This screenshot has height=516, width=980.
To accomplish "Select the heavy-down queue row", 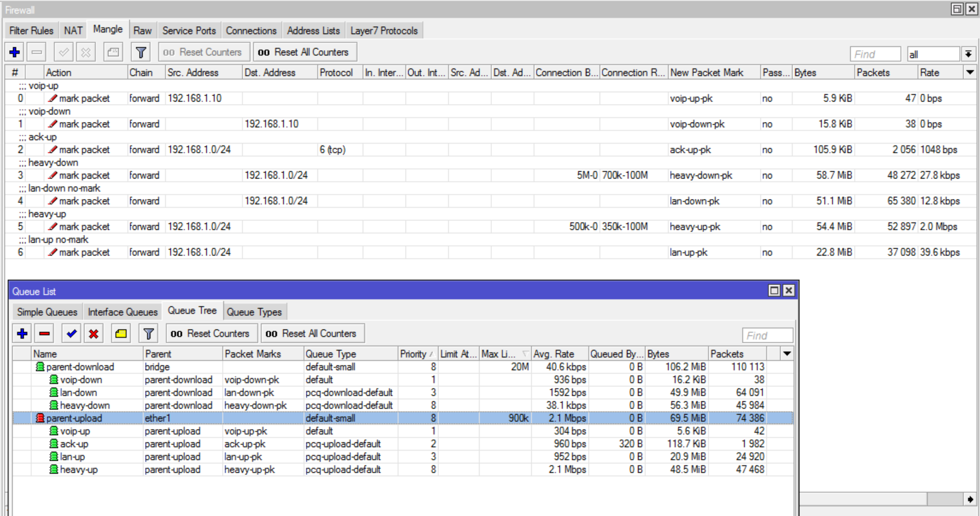I will [x=402, y=405].
